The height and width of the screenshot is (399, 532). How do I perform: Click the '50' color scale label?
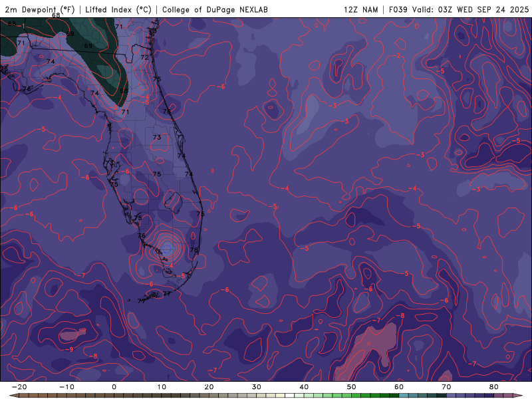pyautogui.click(x=352, y=387)
